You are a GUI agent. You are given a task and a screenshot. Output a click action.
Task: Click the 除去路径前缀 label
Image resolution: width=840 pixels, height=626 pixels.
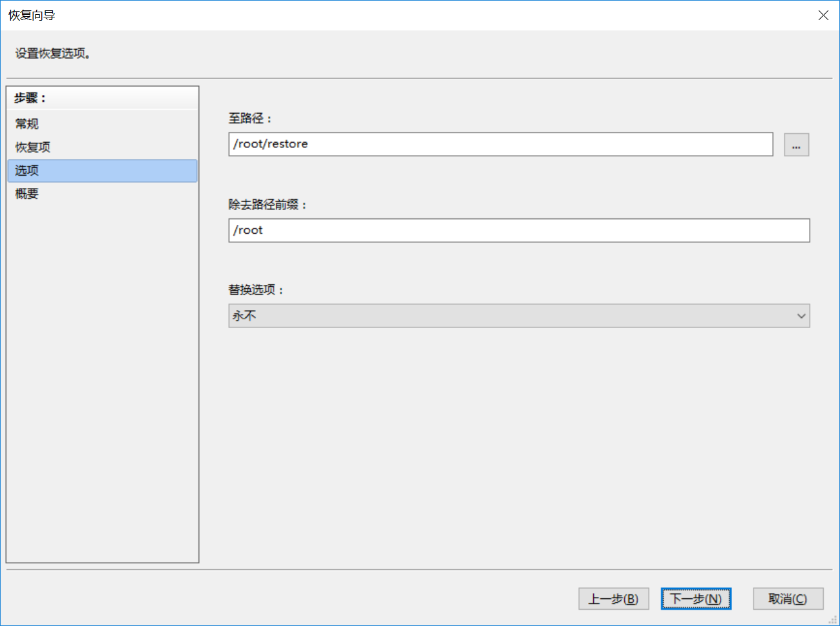268,205
